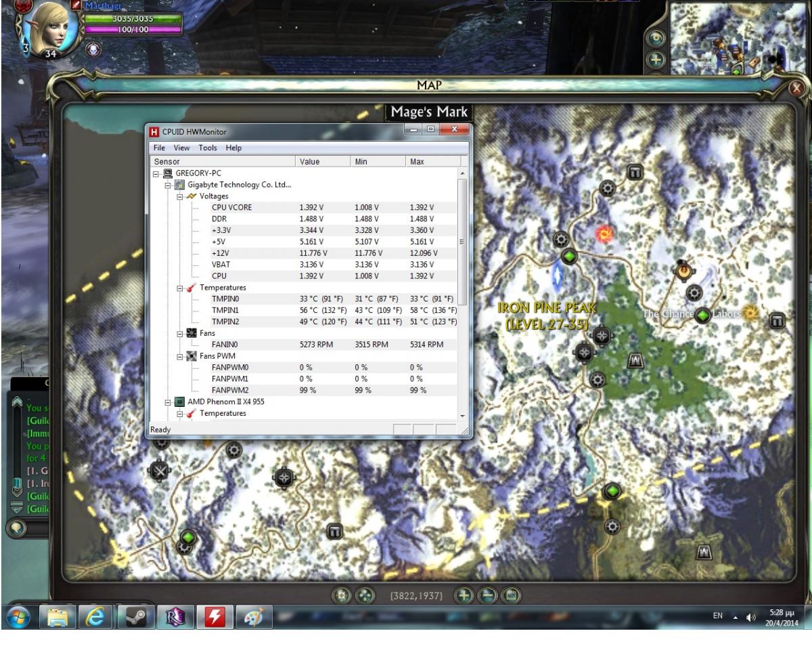Screen dimensions: 812x650
Task: Click the chat bubble button under chat panel
Action: pos(16,528)
